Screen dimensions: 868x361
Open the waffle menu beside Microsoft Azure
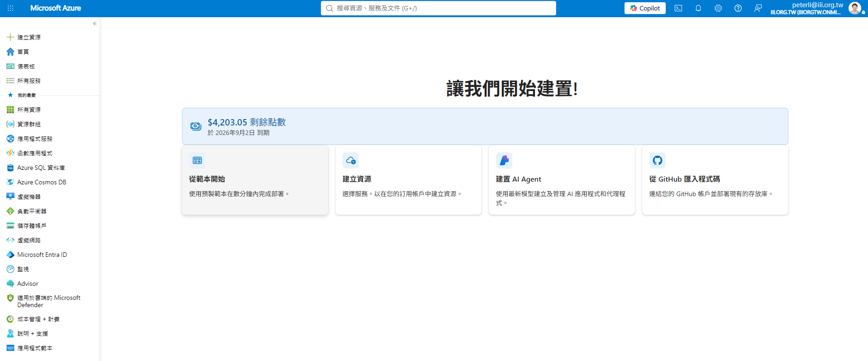coord(10,8)
